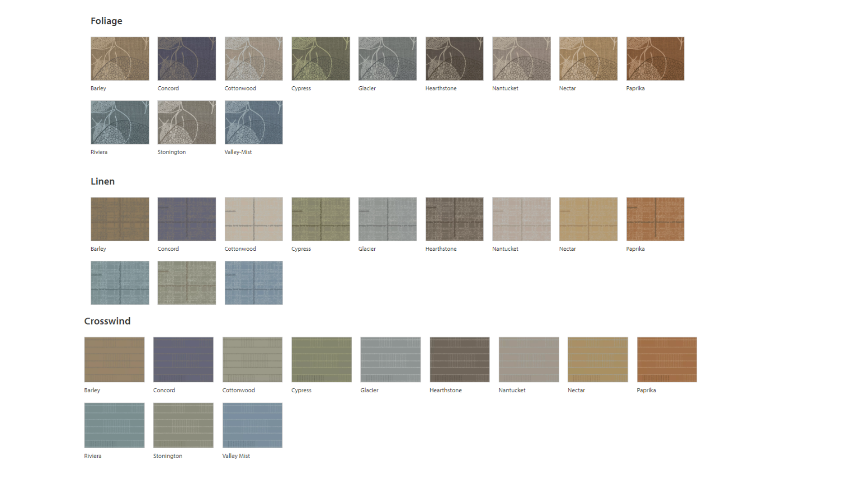Viewport: 868px width, 488px height.
Task: Click the 'Hearthstone' text label under Foliage
Action: coord(441,89)
